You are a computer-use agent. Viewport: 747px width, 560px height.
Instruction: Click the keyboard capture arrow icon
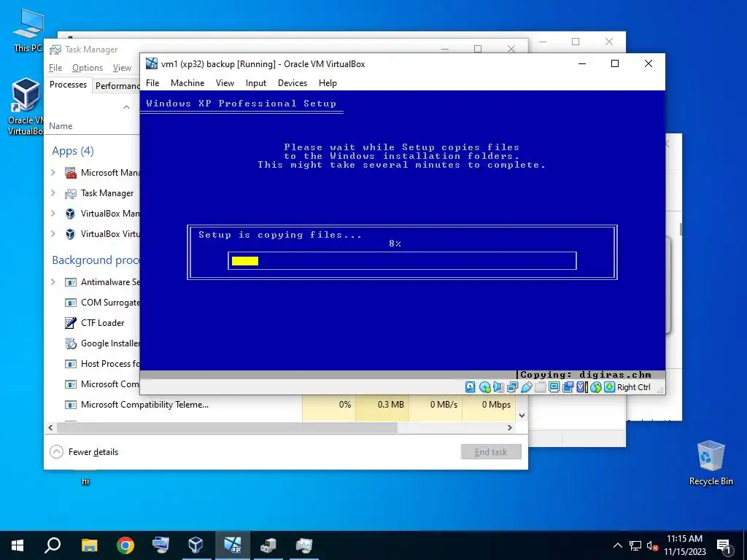609,387
